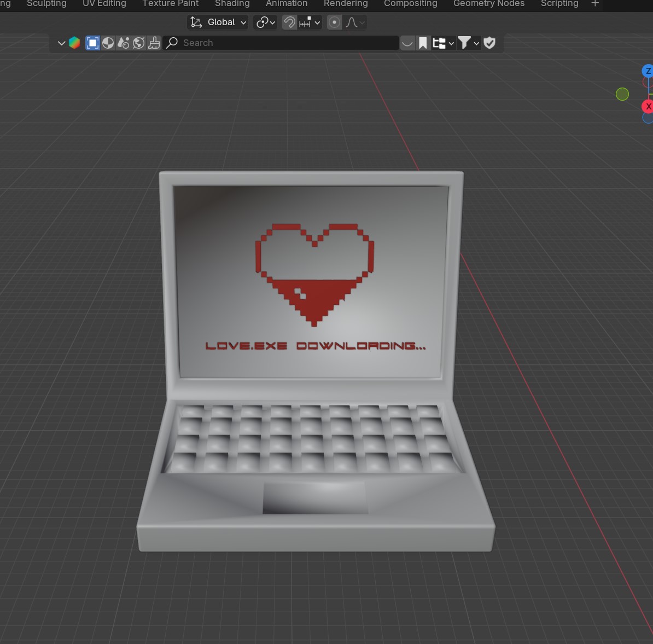Select the pixel heart on laptop screen
This screenshot has width=653, height=644.
tap(314, 274)
